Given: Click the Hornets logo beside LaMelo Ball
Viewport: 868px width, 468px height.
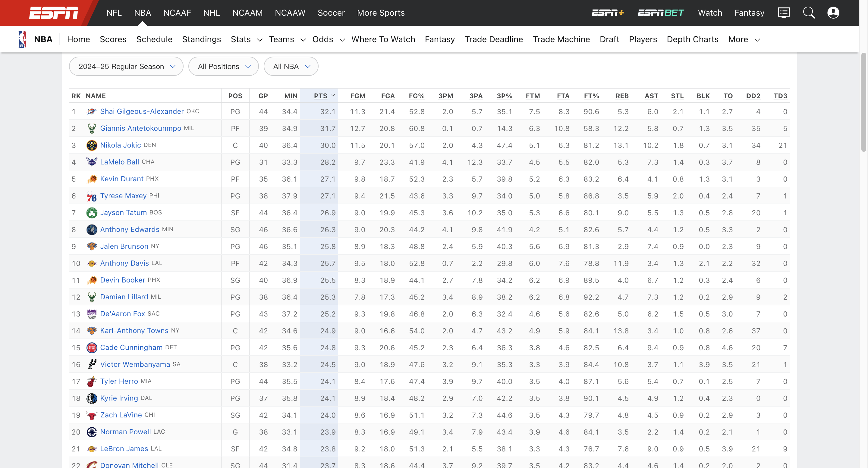Looking at the screenshot, I should (x=92, y=162).
